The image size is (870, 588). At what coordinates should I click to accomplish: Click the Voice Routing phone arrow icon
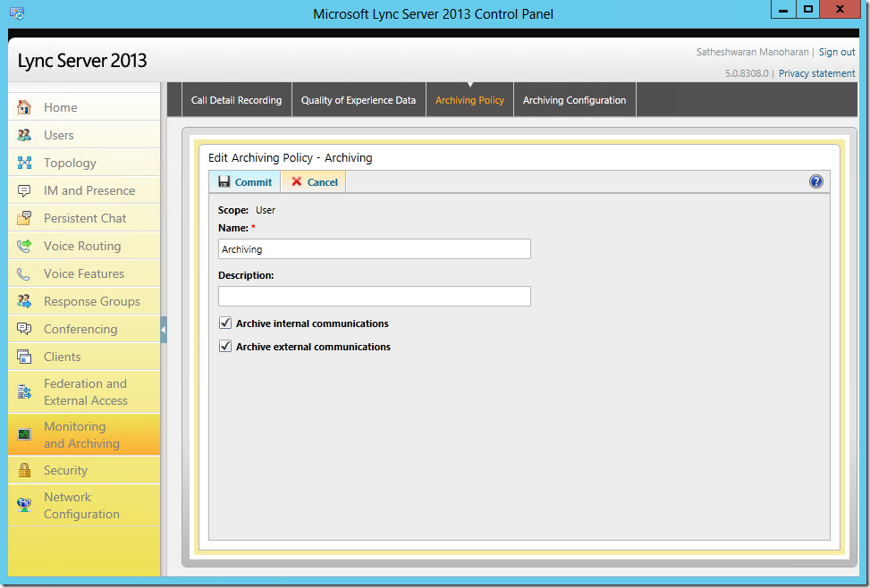(x=24, y=246)
